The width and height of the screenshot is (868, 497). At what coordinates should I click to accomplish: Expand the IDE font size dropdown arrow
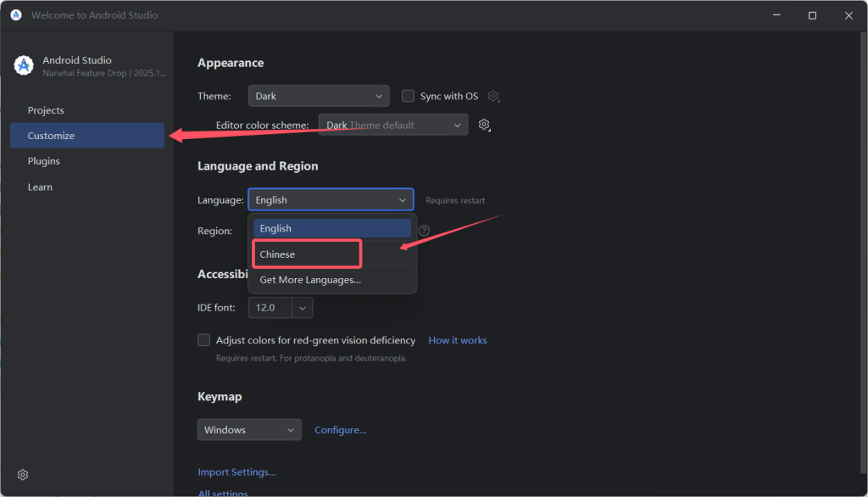coord(303,308)
